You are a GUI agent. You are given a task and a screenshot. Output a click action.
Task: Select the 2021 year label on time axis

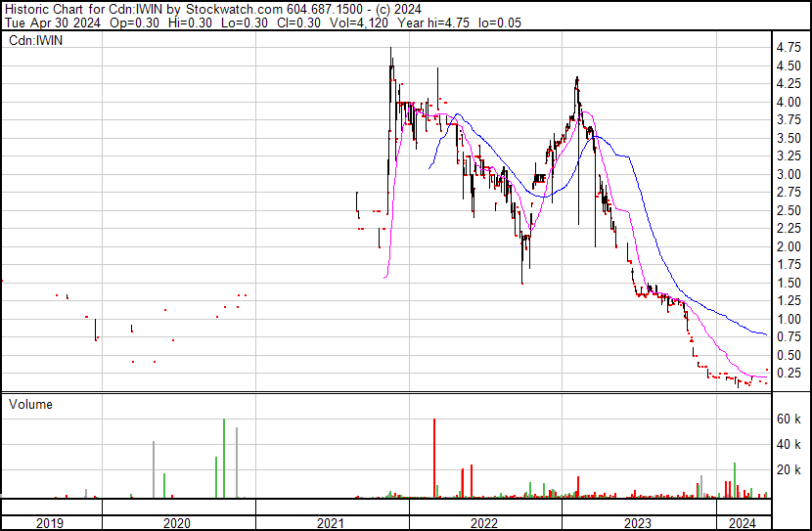coord(331,523)
